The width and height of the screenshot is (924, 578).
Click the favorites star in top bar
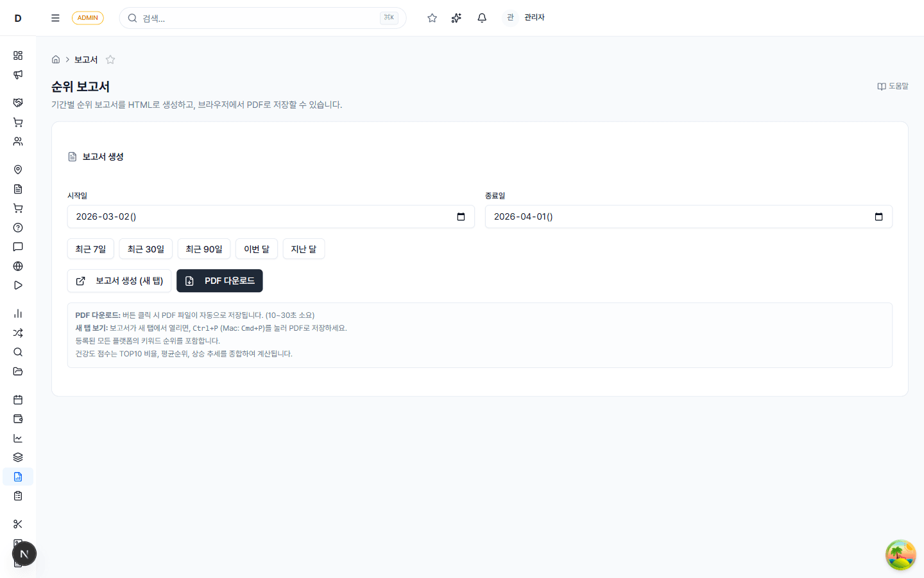click(432, 18)
